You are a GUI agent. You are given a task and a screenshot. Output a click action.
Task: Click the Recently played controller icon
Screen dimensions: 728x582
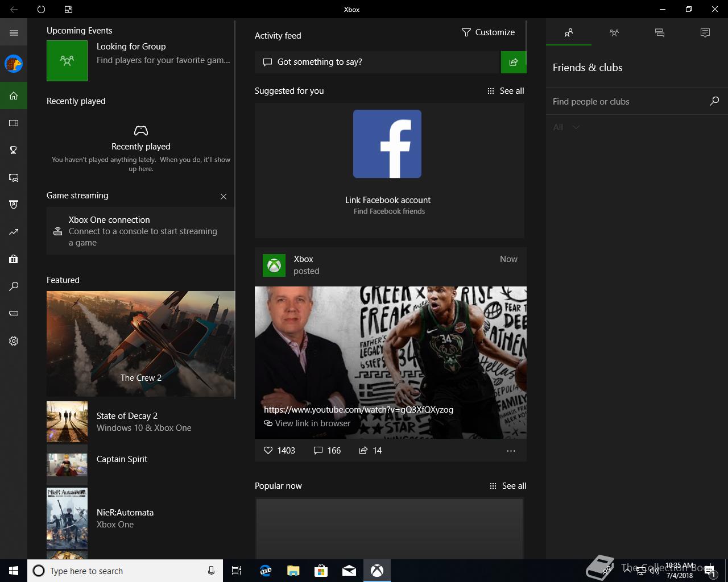[141, 131]
